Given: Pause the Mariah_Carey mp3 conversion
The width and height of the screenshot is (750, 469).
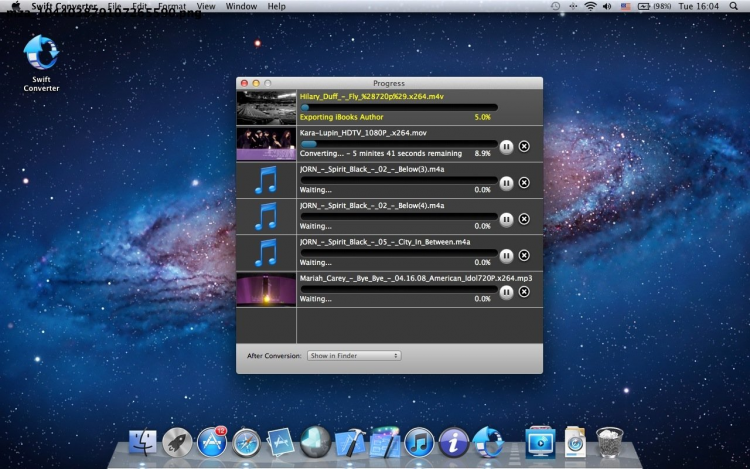Looking at the screenshot, I should (x=506, y=291).
